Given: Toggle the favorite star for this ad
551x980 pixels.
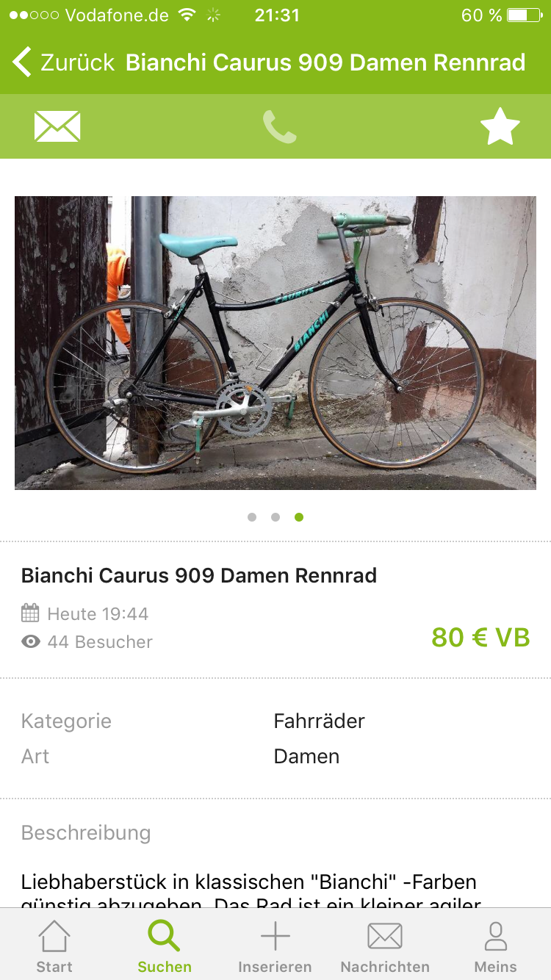Looking at the screenshot, I should 500,126.
